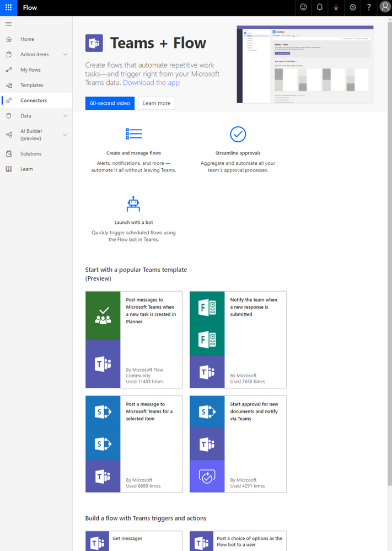Expand the Data menu chevron
This screenshot has height=551, width=392.
pos(65,116)
